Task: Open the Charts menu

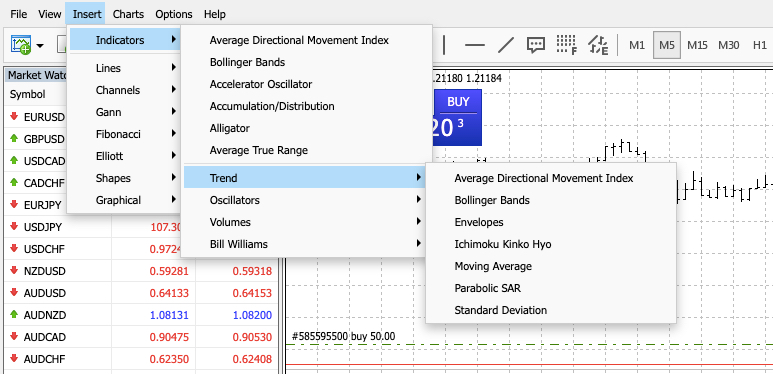Action: click(128, 14)
